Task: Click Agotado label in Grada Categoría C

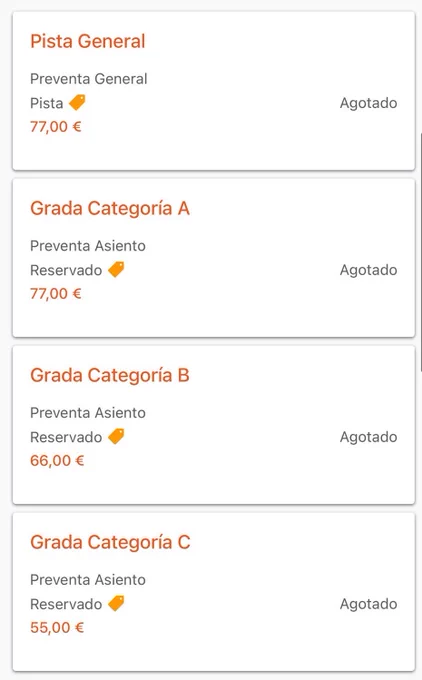Action: tap(368, 604)
